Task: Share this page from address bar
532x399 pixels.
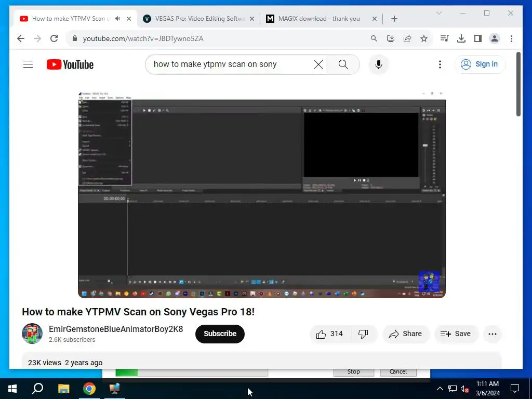Action: tap(407, 38)
